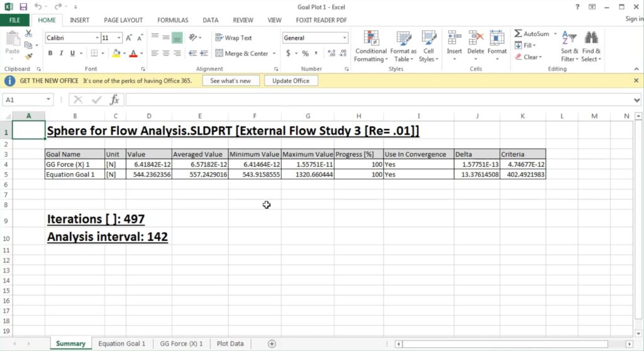Open the fill color dropdown arrow
Image resolution: width=644 pixels, height=351 pixels.
125,53
